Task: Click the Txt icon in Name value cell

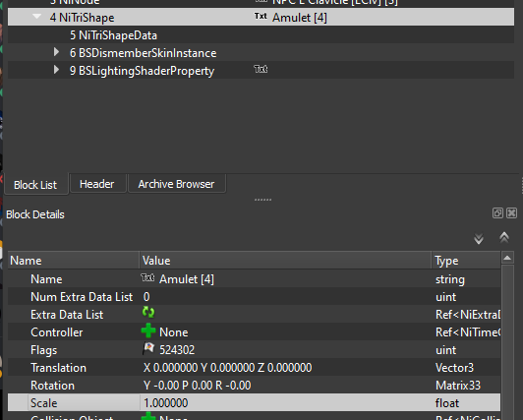Action: pyautogui.click(x=147, y=277)
